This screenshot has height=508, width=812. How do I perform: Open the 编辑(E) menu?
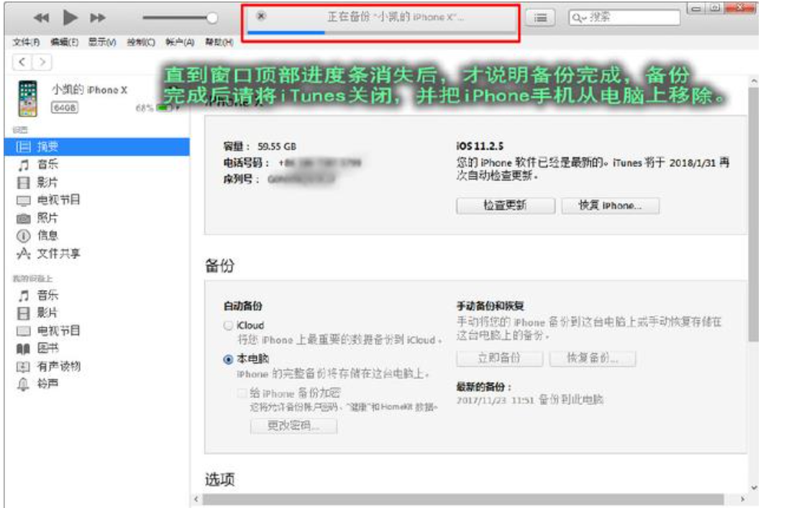click(64, 42)
